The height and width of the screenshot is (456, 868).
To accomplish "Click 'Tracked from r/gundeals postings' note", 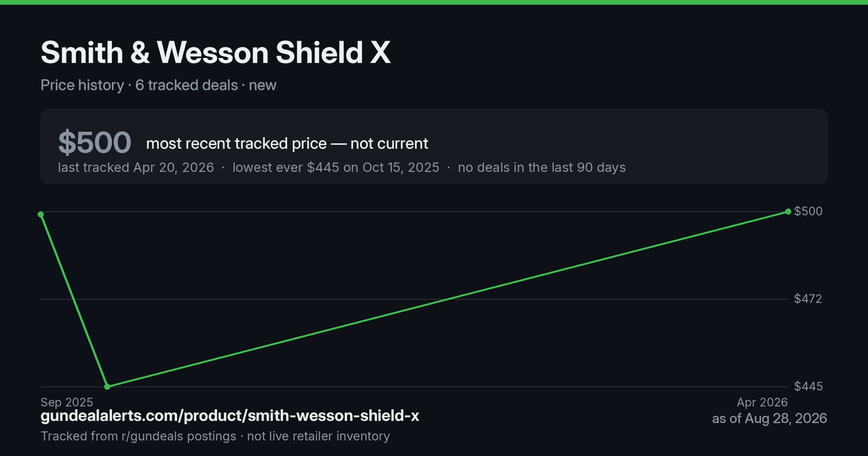I will pyautogui.click(x=138, y=436).
